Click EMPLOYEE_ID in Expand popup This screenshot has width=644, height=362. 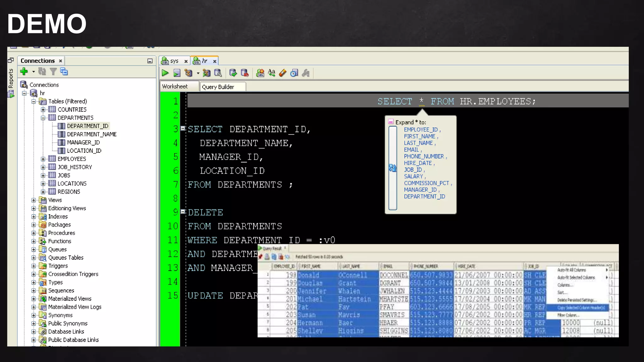(x=420, y=129)
